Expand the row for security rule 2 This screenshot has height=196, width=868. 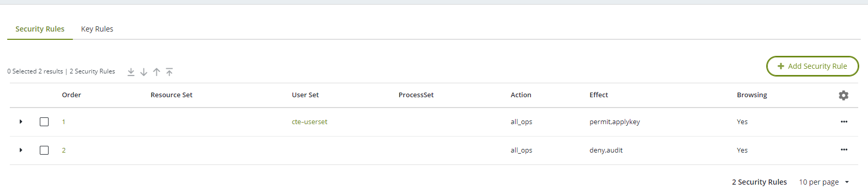(x=21, y=150)
